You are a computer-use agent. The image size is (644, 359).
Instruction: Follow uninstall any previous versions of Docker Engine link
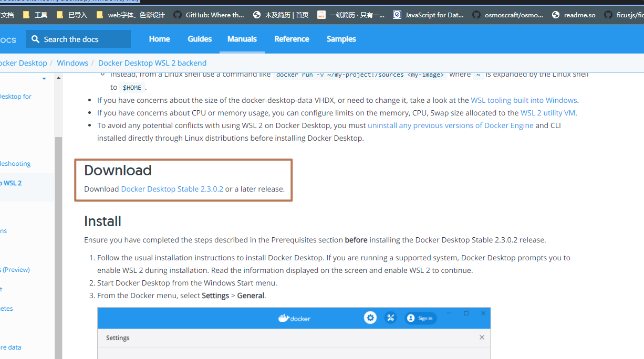click(x=451, y=125)
